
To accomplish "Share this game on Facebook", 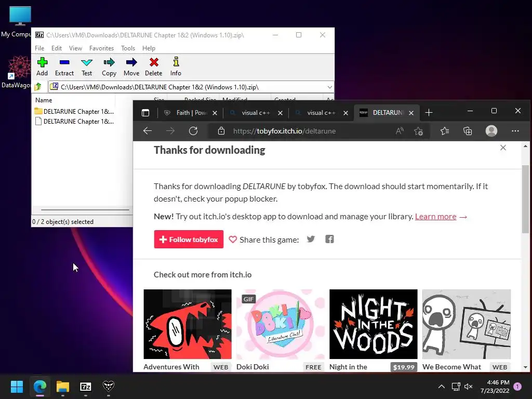I will click(x=329, y=239).
